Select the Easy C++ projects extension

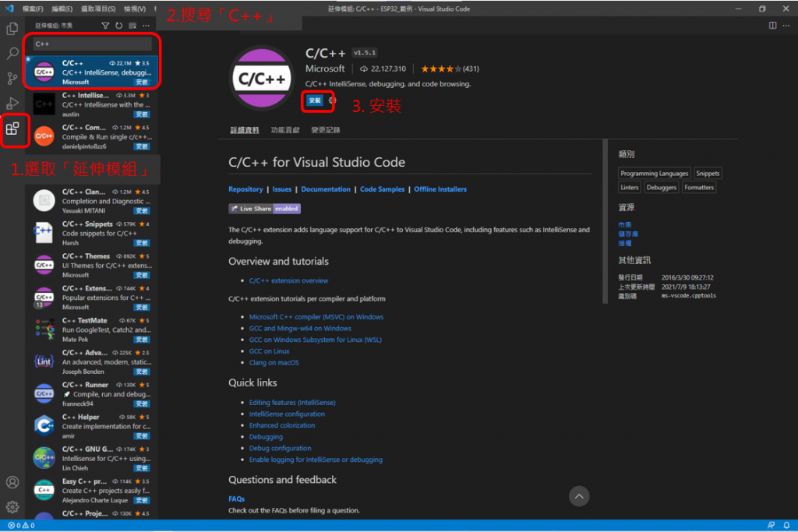pos(92,490)
